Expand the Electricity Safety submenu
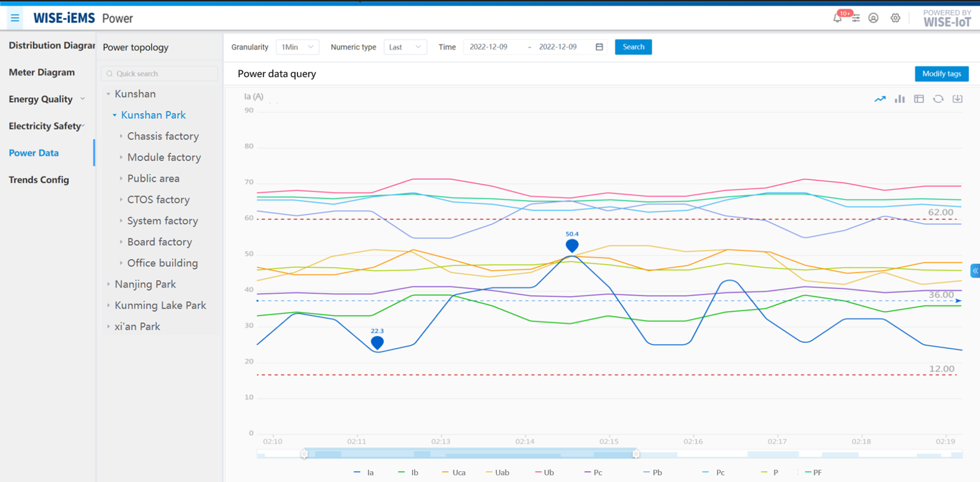Viewport: 980px width, 482px height. (x=83, y=126)
